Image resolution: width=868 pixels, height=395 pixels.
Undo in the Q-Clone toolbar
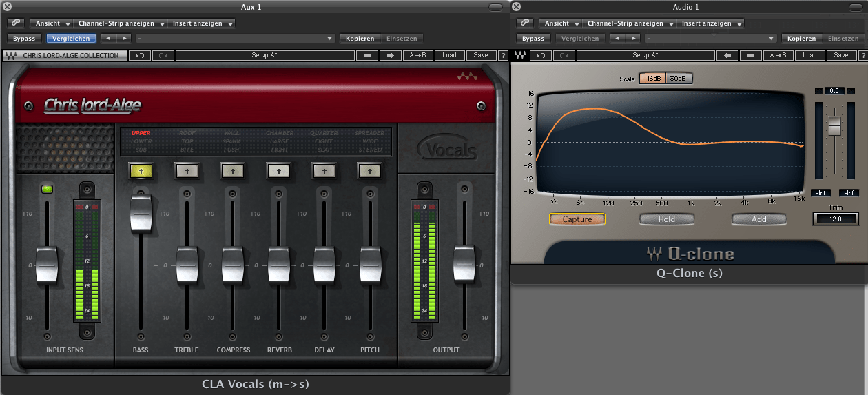pyautogui.click(x=540, y=55)
